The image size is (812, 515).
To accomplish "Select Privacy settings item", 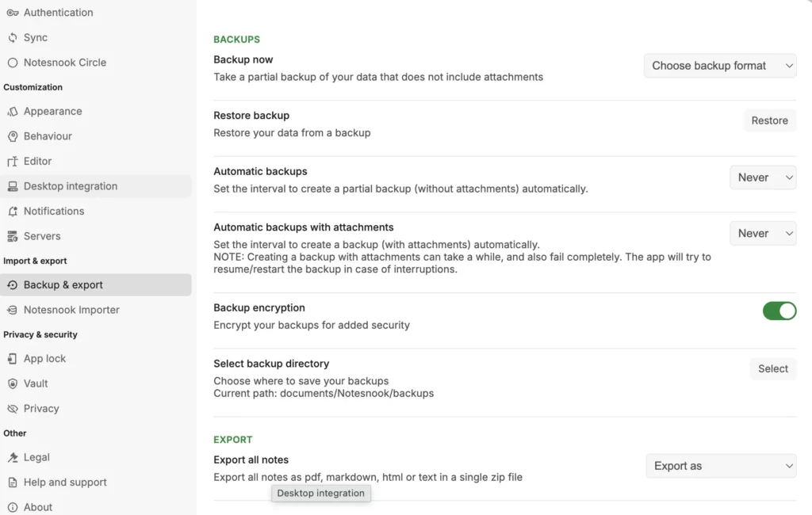I will pyautogui.click(x=96, y=408).
